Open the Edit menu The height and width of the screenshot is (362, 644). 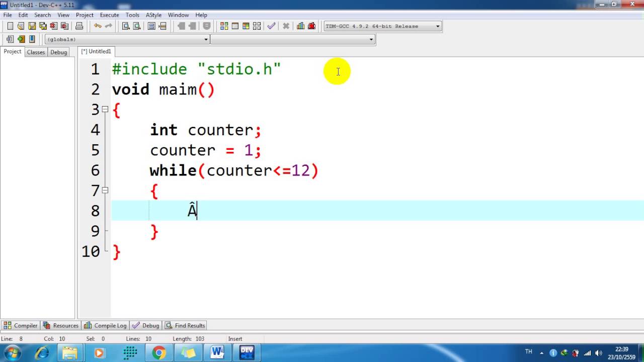coord(23,15)
